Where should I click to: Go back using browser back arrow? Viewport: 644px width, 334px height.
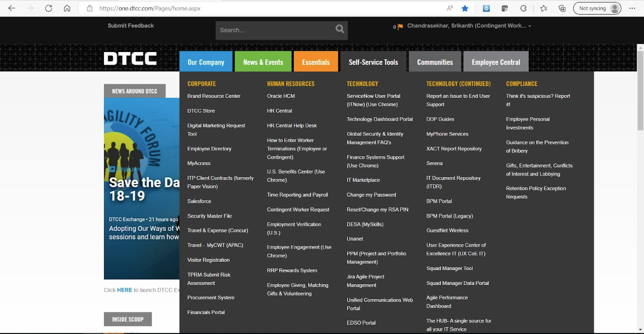[12, 8]
